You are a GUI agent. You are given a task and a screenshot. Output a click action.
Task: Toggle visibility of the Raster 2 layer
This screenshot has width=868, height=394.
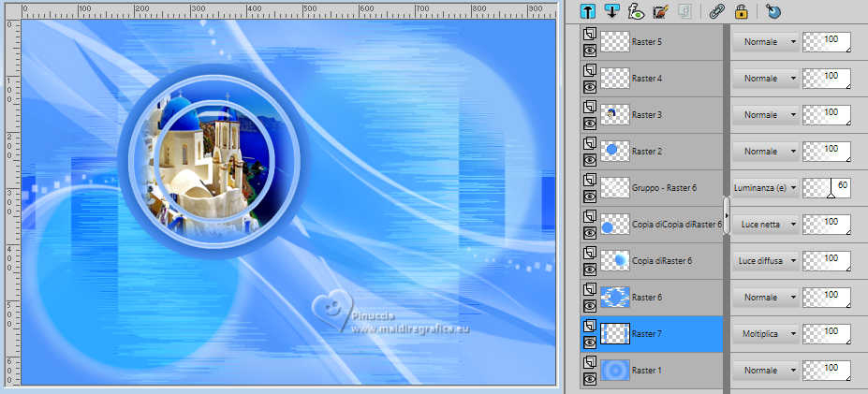pos(590,159)
